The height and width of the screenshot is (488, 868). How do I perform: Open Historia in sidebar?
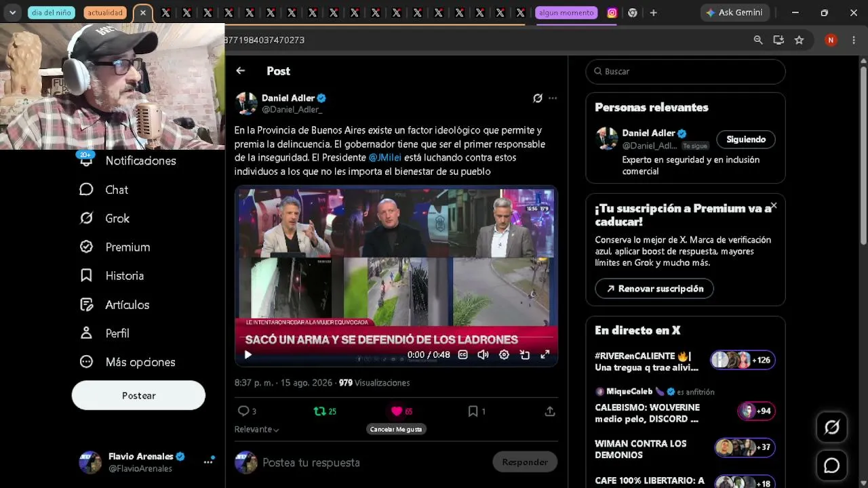[112, 276]
